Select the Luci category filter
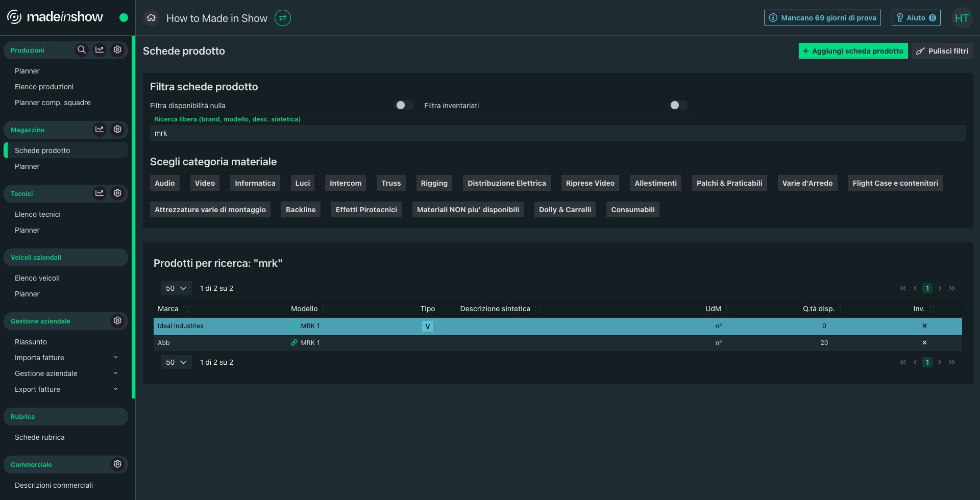This screenshot has width=980, height=500. [302, 183]
